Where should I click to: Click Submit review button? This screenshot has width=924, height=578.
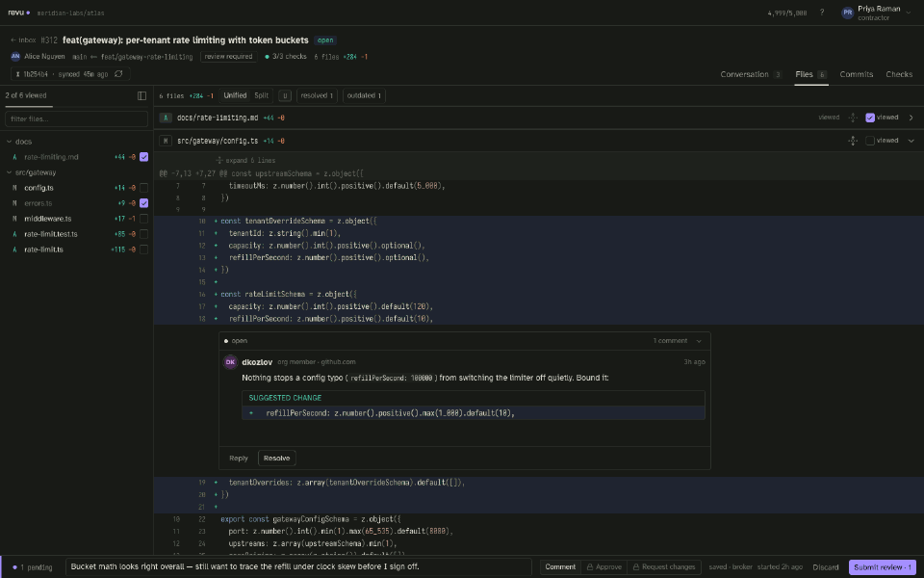pos(883,567)
